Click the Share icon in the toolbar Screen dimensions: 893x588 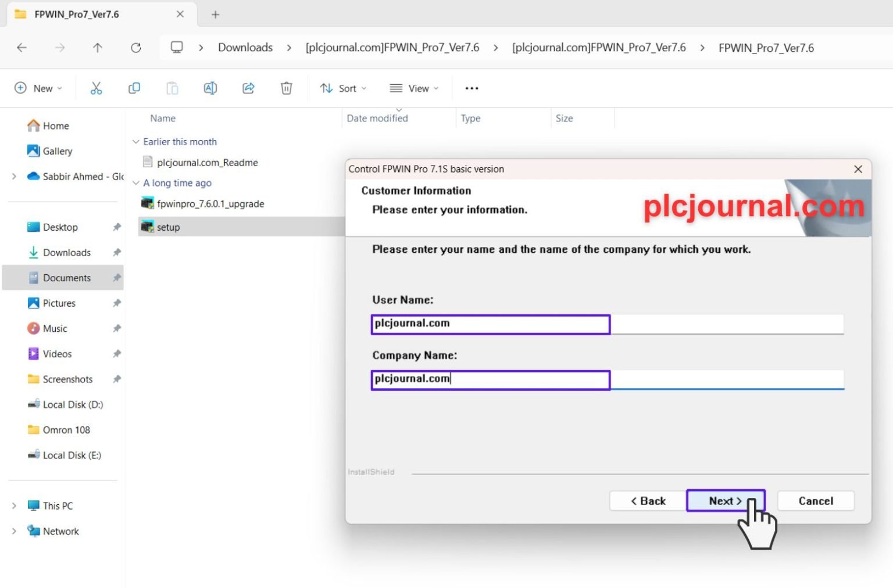click(x=248, y=88)
